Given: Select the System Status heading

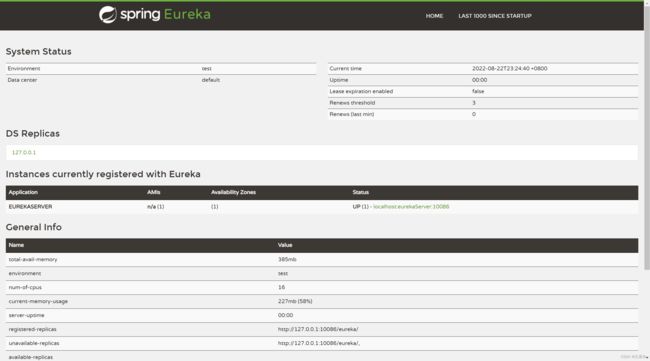Looking at the screenshot, I should [x=39, y=51].
